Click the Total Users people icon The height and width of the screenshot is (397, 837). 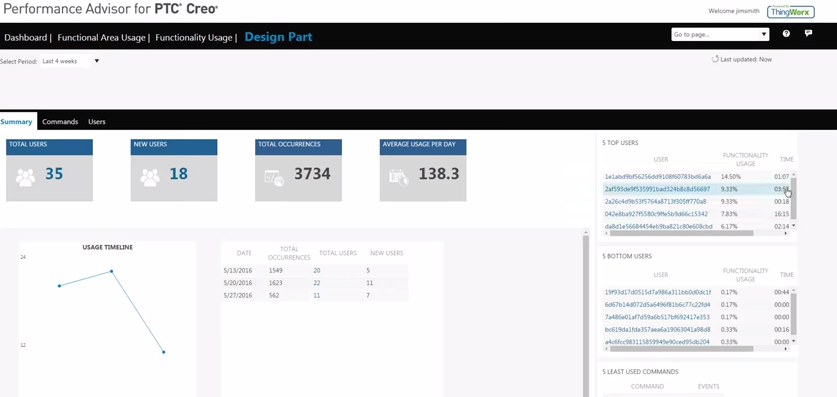pos(25,177)
